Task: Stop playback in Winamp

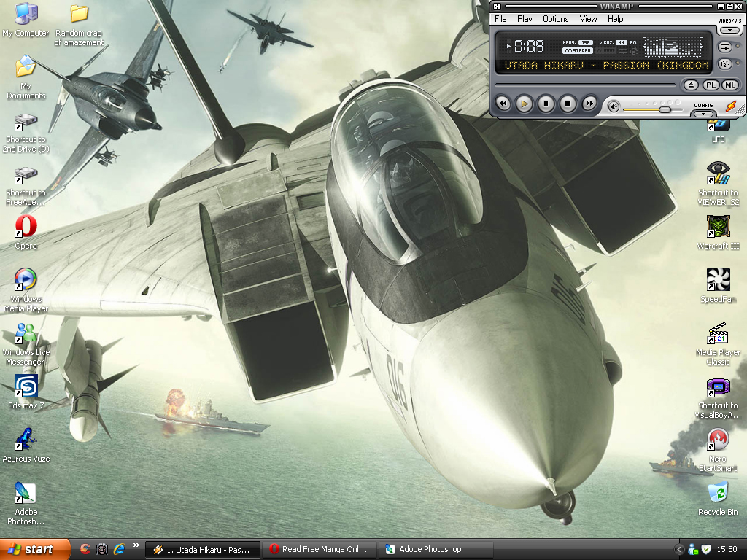Action: (x=568, y=104)
